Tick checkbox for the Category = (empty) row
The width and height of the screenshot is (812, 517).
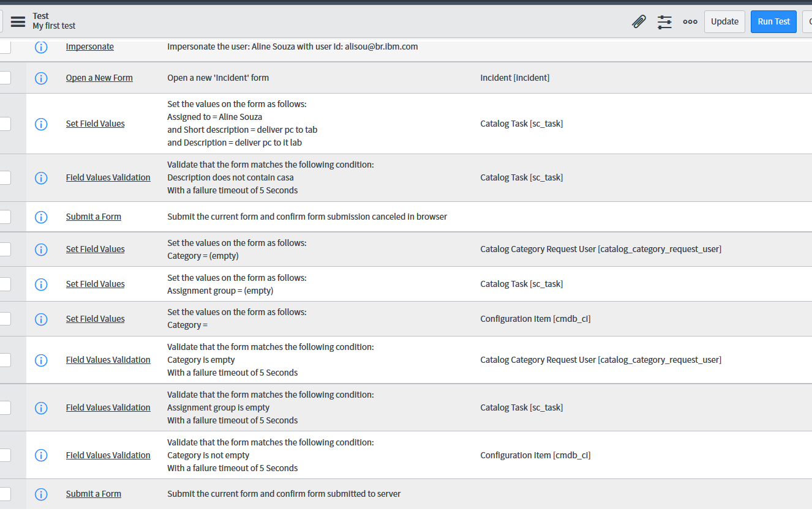click(5, 249)
